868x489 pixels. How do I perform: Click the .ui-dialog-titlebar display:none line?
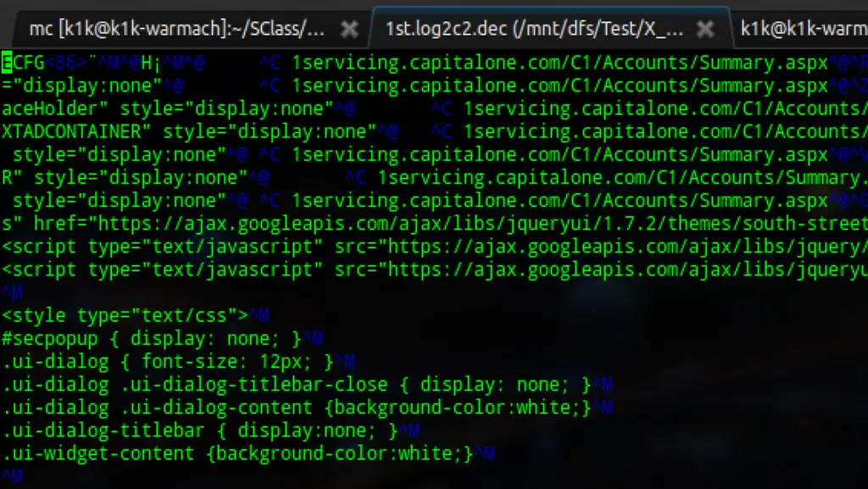[x=199, y=431]
